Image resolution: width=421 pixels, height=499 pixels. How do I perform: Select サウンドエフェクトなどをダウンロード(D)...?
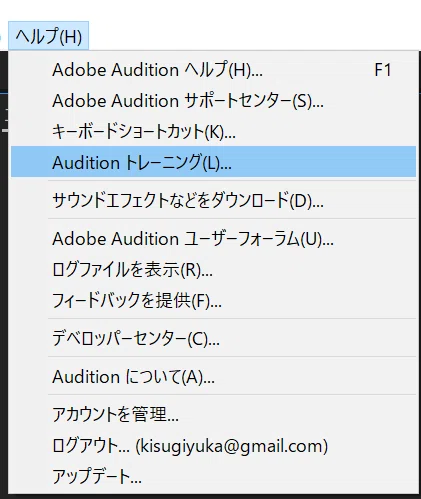pos(213,200)
